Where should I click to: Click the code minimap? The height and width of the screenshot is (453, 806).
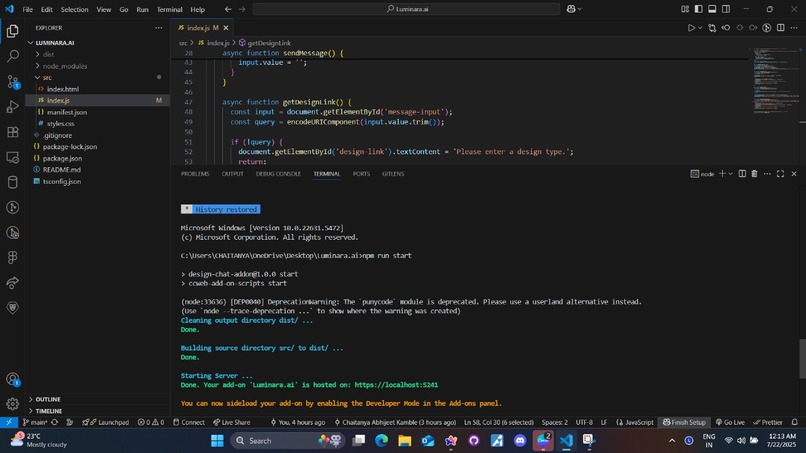pyautogui.click(x=775, y=80)
